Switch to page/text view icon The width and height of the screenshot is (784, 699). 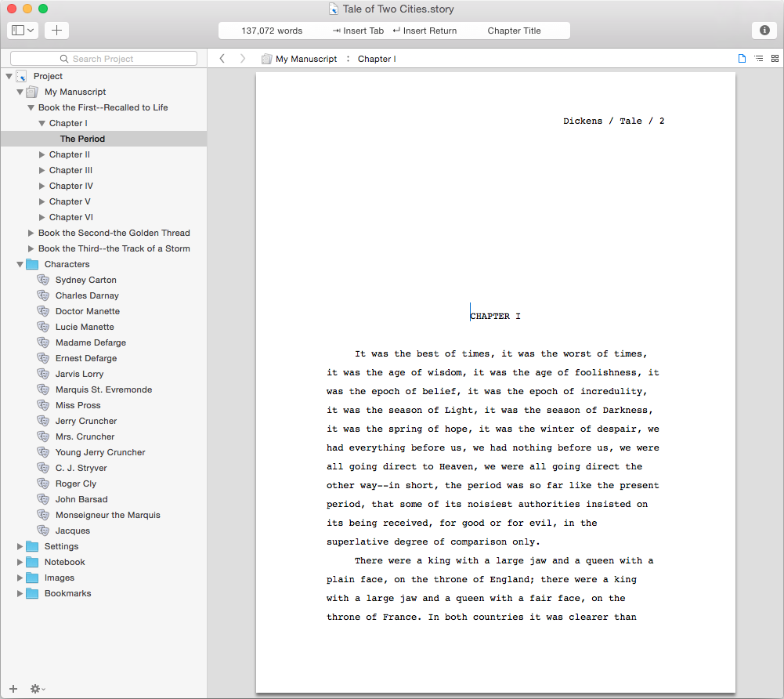740,58
